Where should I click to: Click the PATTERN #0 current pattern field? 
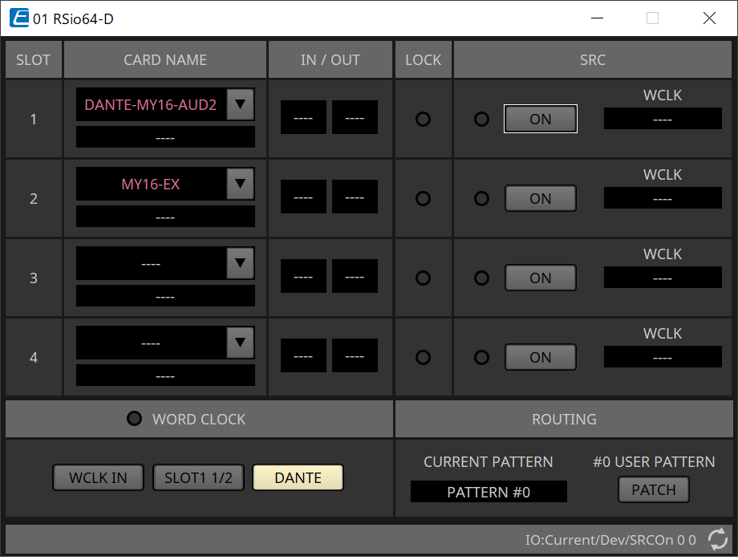click(x=489, y=492)
